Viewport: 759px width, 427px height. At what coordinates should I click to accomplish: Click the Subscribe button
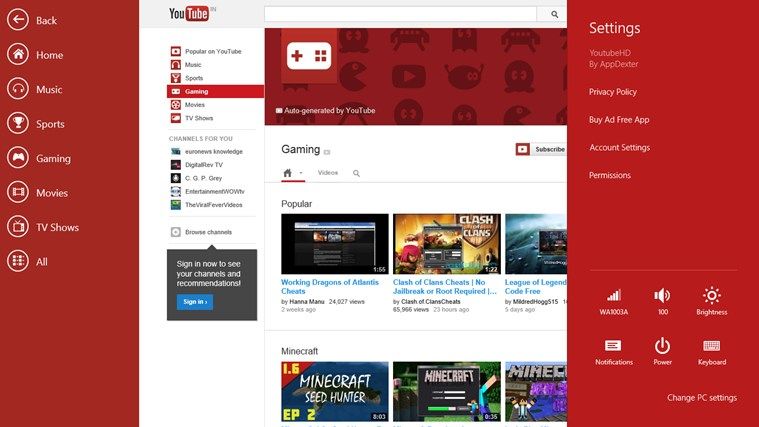[541, 149]
